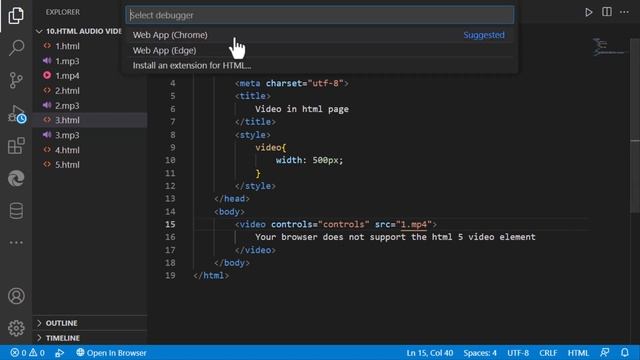Open the 3.mp3 audio file
Viewport: 640px width, 360px height.
[90, 135]
